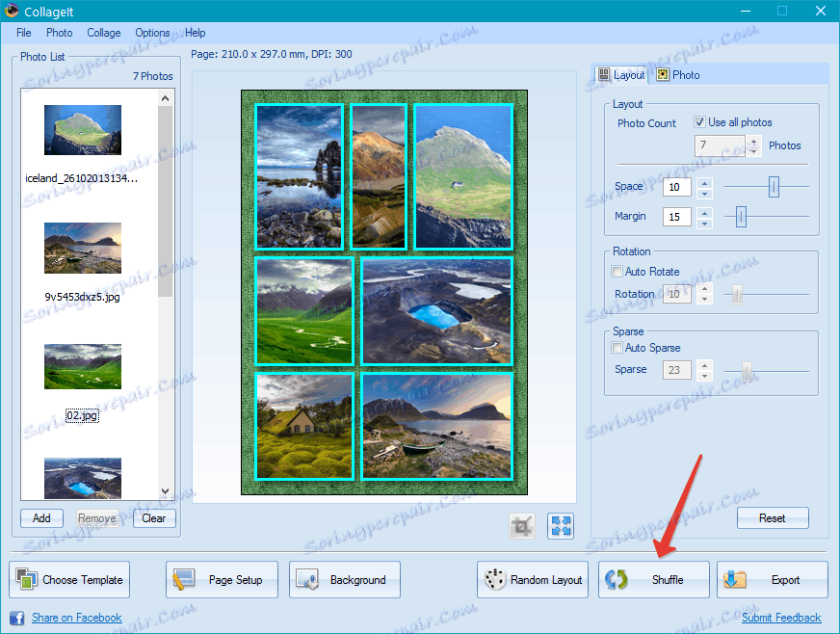Click the Photo List scroll down arrow

(165, 491)
